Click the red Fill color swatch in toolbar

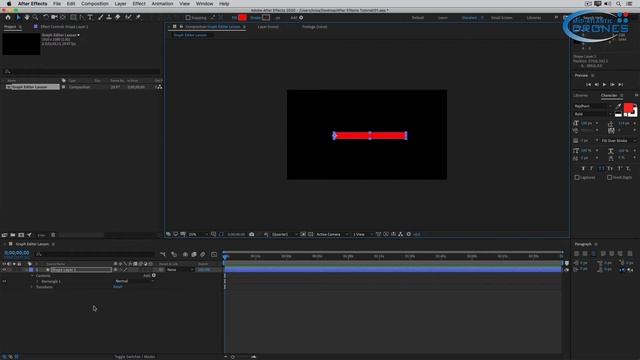pos(242,18)
